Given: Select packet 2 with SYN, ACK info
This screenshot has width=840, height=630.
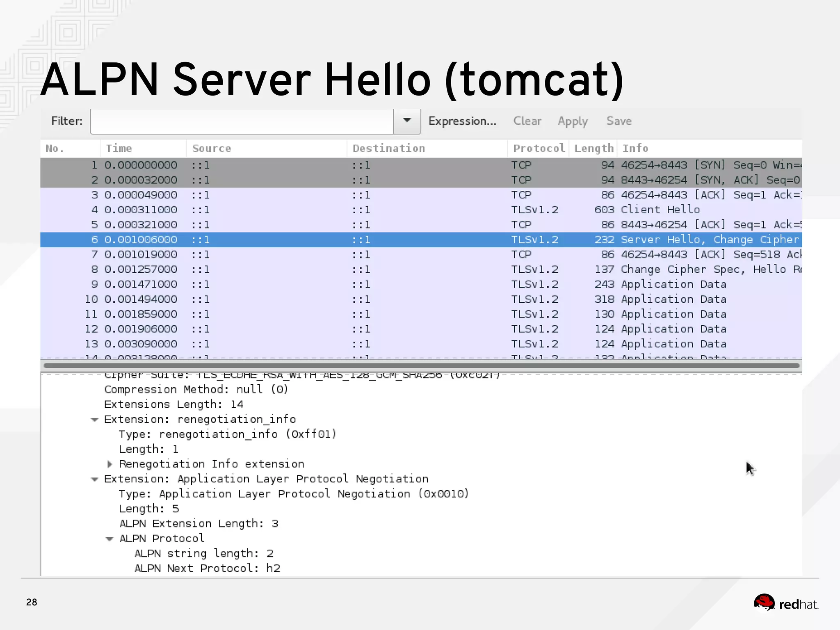Looking at the screenshot, I should click(421, 180).
